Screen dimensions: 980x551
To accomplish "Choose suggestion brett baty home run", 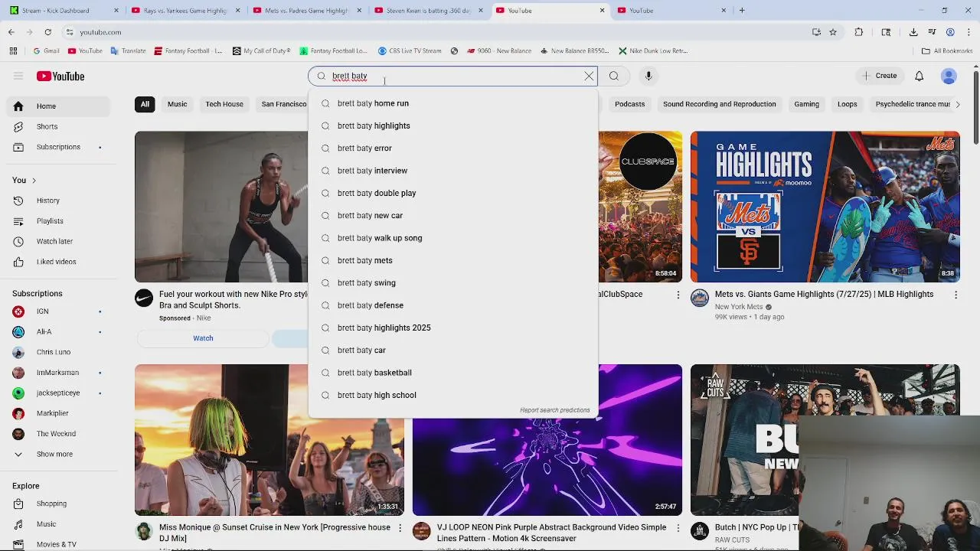I will coord(453,103).
